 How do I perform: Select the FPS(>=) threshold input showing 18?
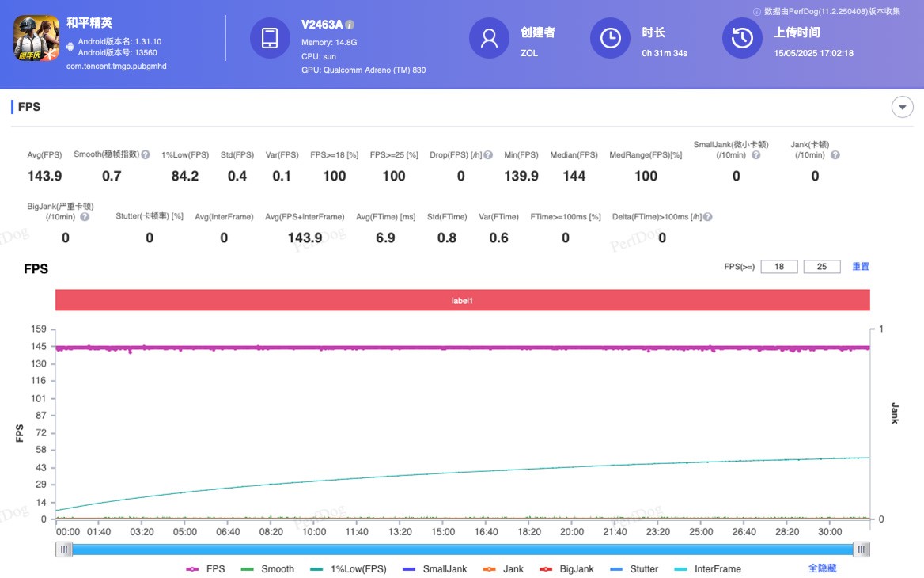778,266
